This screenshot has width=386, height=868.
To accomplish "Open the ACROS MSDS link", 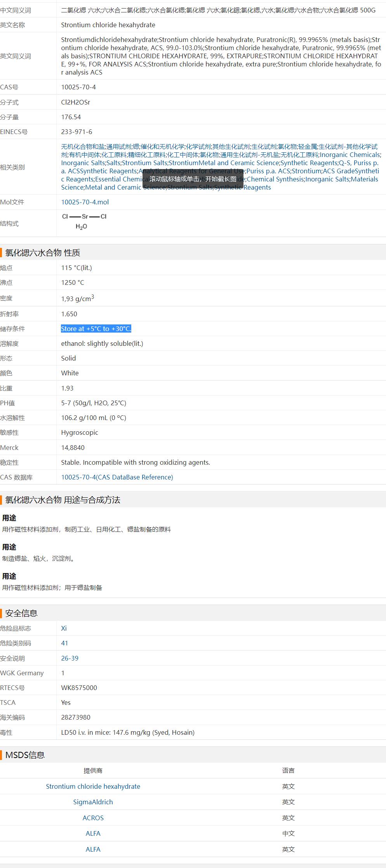I will pyautogui.click(x=93, y=818).
